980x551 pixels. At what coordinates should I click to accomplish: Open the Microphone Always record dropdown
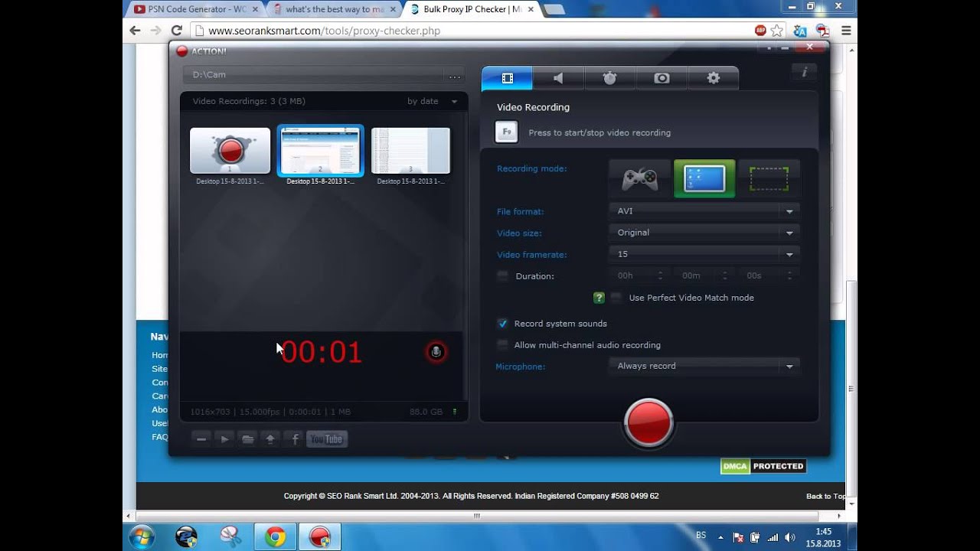tap(704, 367)
